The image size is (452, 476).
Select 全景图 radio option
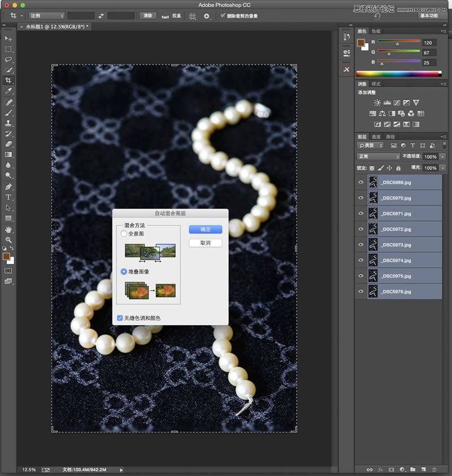point(124,233)
